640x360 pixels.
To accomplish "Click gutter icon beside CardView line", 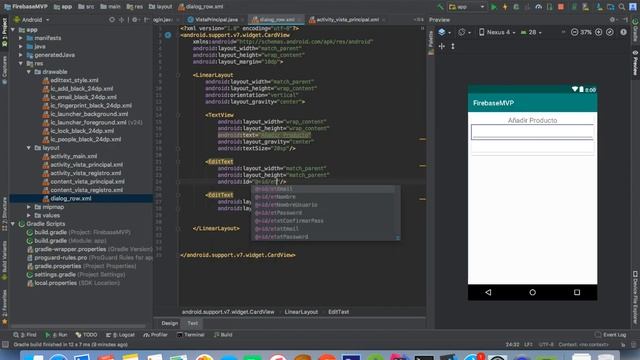I will (168, 35).
